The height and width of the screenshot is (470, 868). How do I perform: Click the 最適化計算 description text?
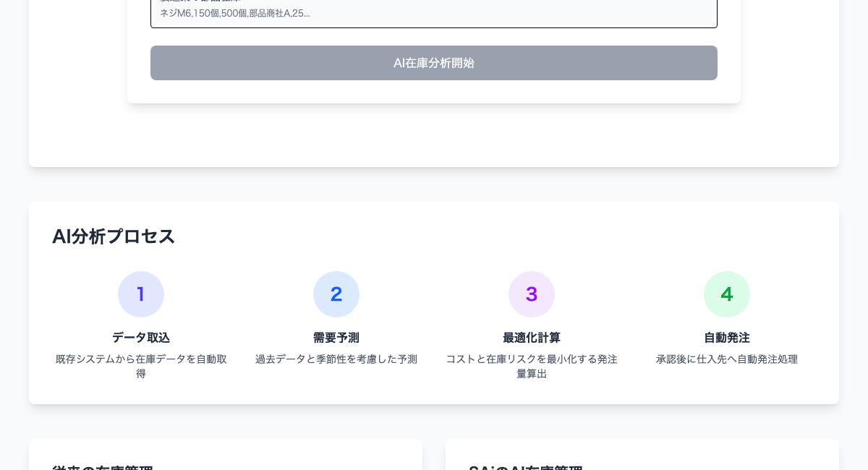pos(532,367)
